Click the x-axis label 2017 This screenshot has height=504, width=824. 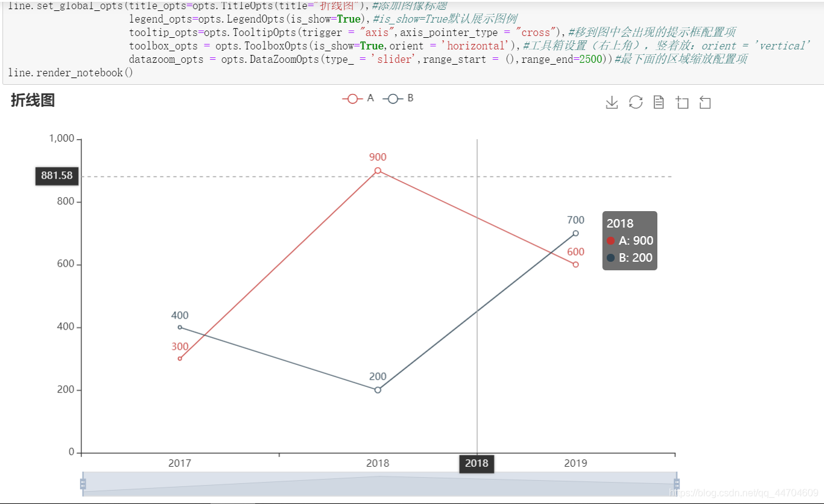click(179, 463)
